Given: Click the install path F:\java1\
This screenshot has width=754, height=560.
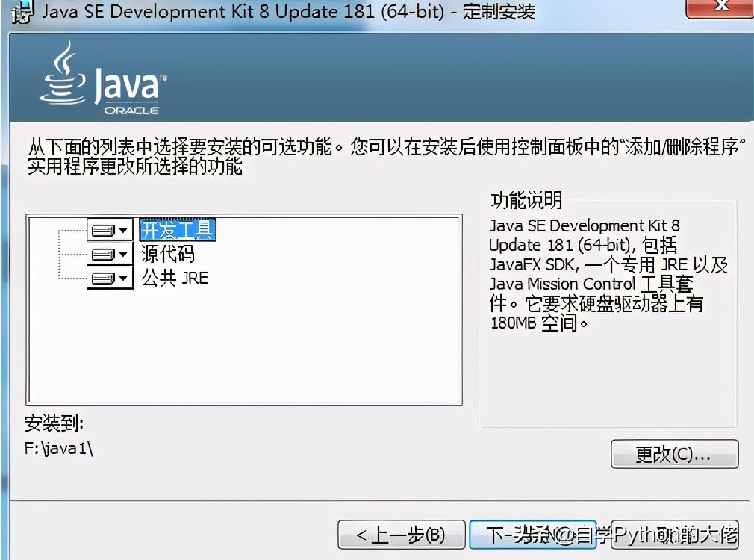Looking at the screenshot, I should 59,449.
